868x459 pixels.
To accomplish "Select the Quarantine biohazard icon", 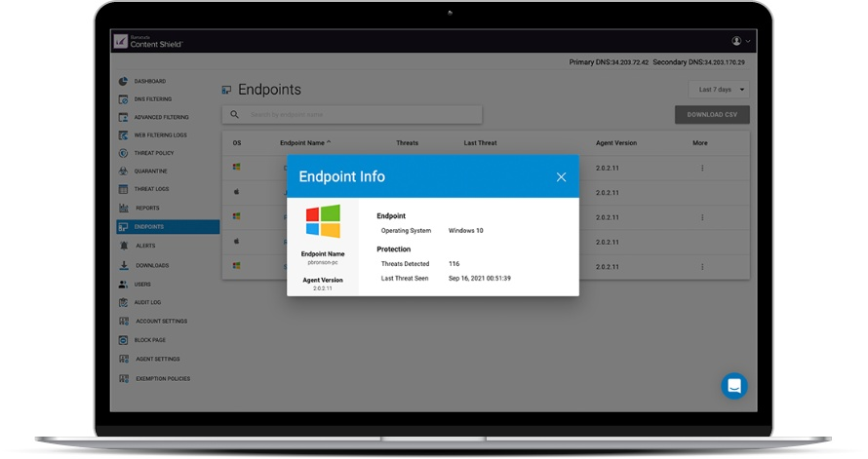I will [123, 171].
